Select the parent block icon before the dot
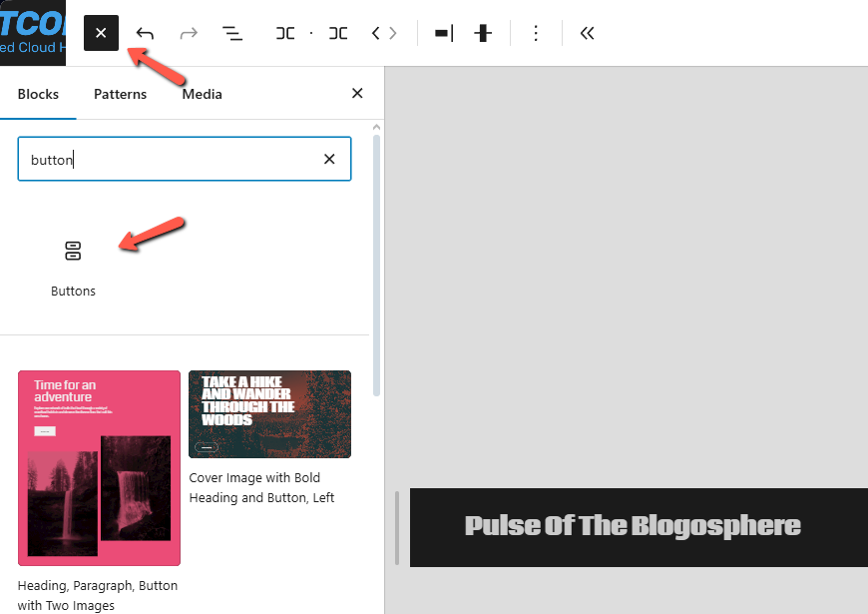Image resolution: width=868 pixels, height=614 pixels. [285, 33]
